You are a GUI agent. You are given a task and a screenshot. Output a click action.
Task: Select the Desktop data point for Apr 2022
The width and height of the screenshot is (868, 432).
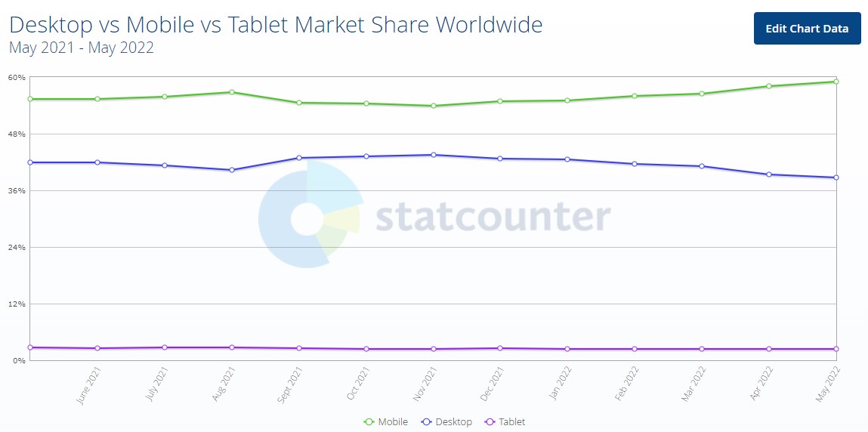769,174
